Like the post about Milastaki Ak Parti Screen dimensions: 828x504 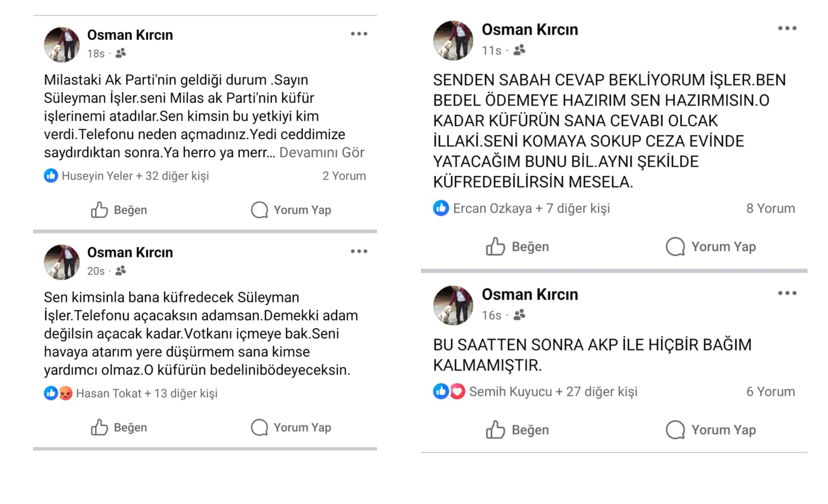[119, 210]
